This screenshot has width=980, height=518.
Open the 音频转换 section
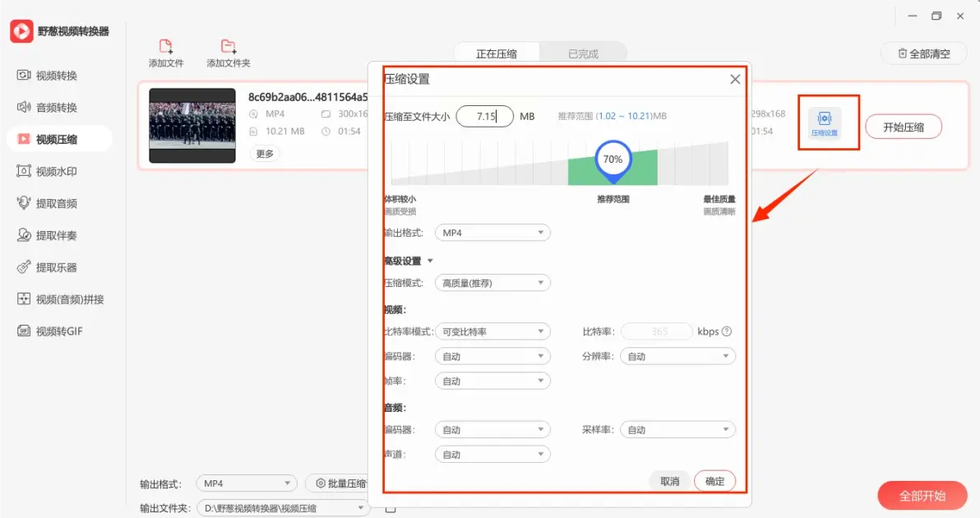coord(48,108)
